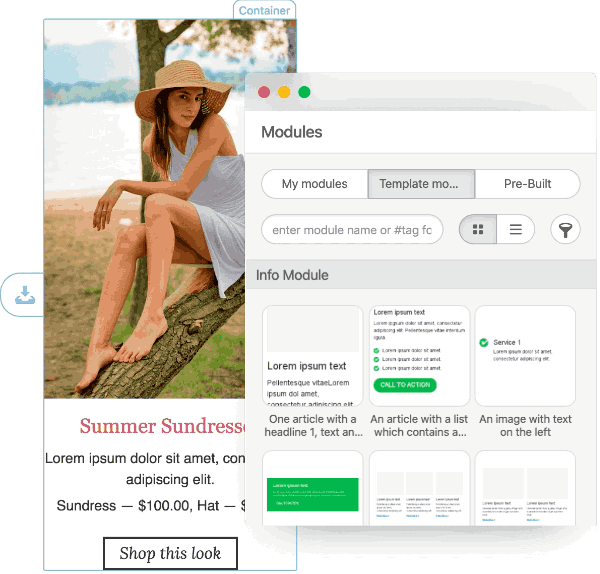Switch to list view icon
Viewport: 600px width, 574px height.
click(516, 230)
